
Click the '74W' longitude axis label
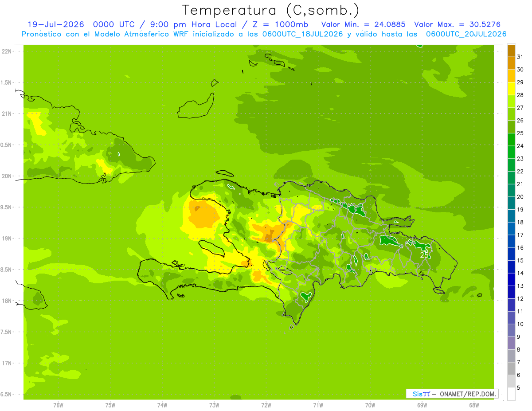coord(162,405)
